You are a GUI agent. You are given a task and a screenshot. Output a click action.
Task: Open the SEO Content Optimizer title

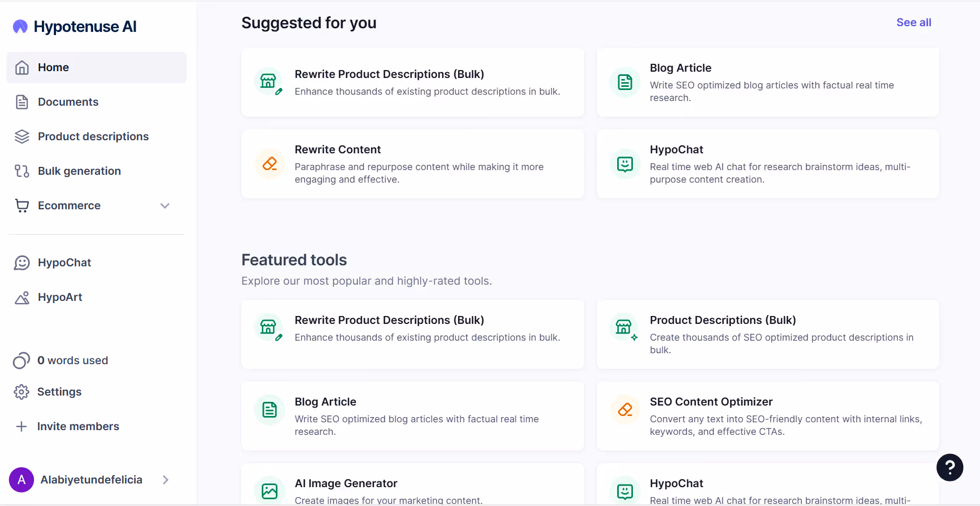(x=711, y=402)
